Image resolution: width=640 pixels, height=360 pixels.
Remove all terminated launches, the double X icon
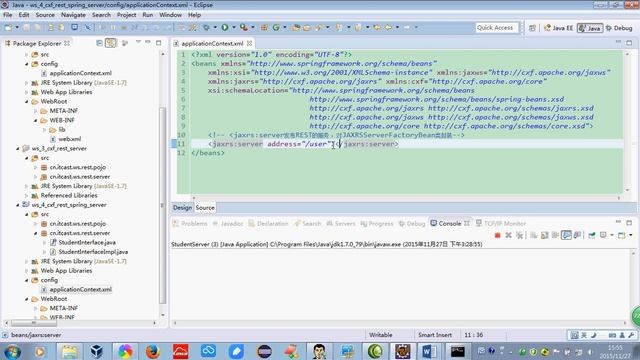(519, 235)
